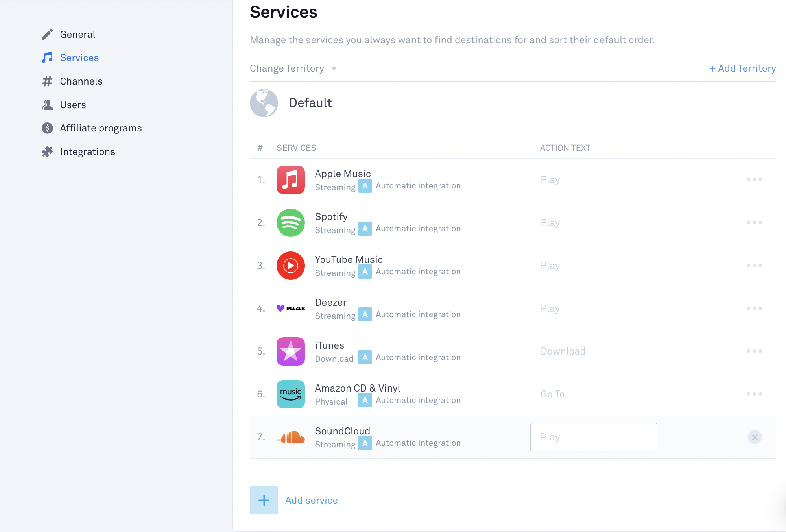Click the Deezer logo icon

(290, 308)
